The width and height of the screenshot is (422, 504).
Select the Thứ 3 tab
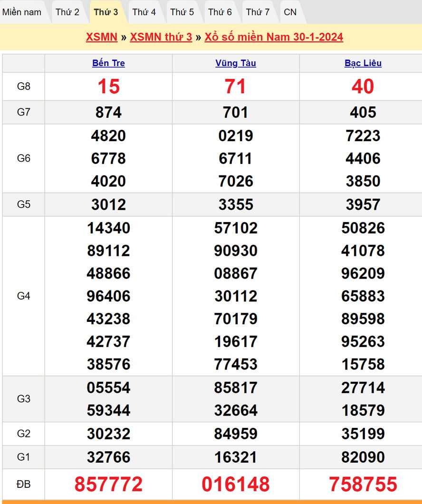click(106, 12)
